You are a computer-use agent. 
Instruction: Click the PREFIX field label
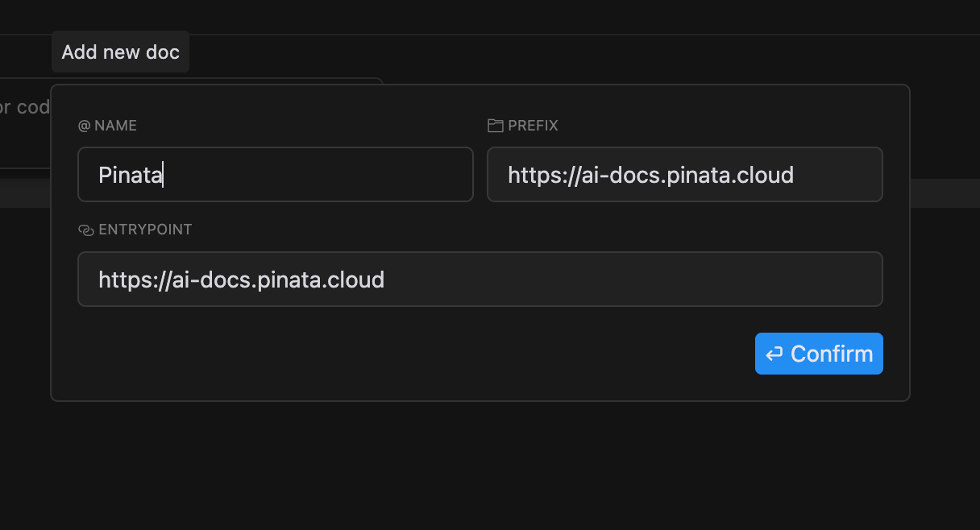pos(533,126)
